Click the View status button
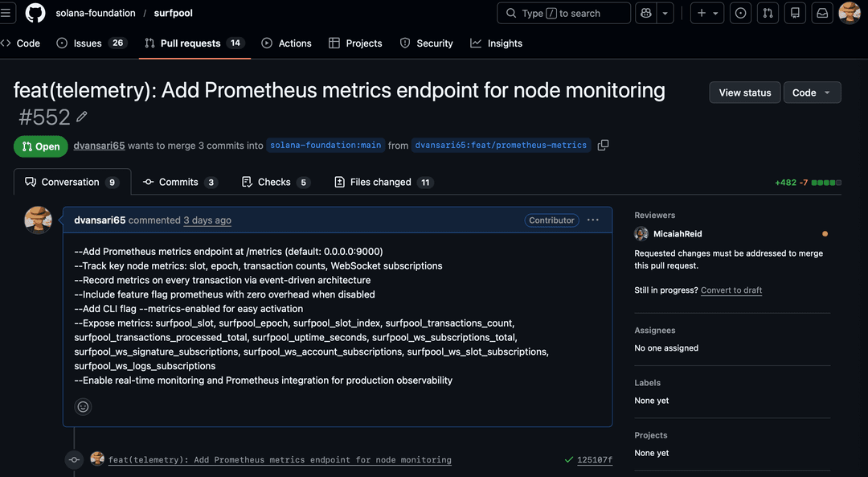Screen dimensions: 868x477 (744, 93)
